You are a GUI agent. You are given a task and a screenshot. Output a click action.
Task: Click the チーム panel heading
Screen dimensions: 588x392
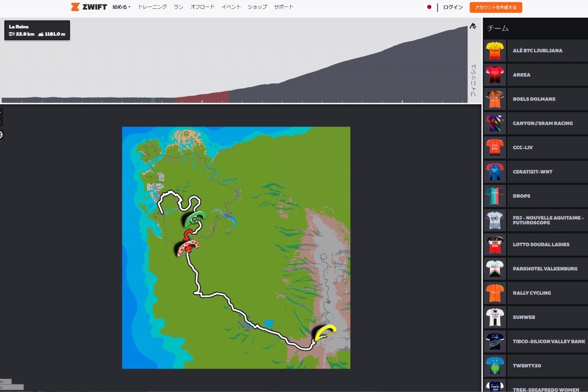coord(498,28)
